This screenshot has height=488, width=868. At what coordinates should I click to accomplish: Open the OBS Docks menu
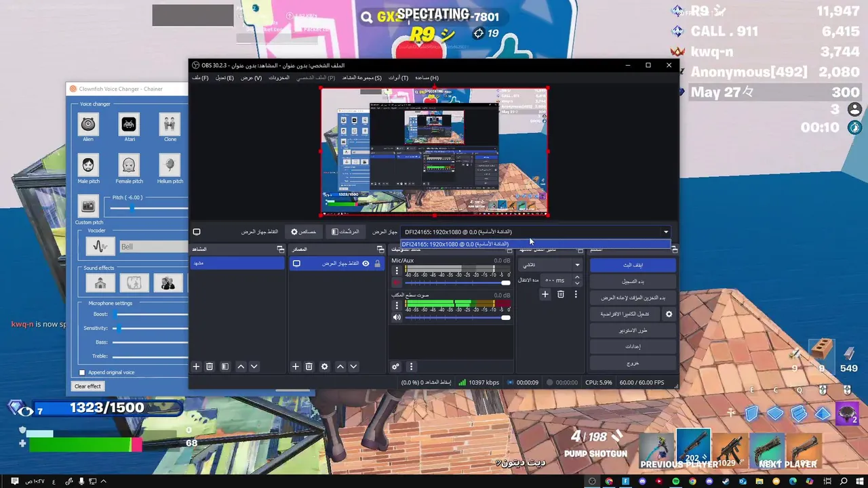[x=279, y=78]
